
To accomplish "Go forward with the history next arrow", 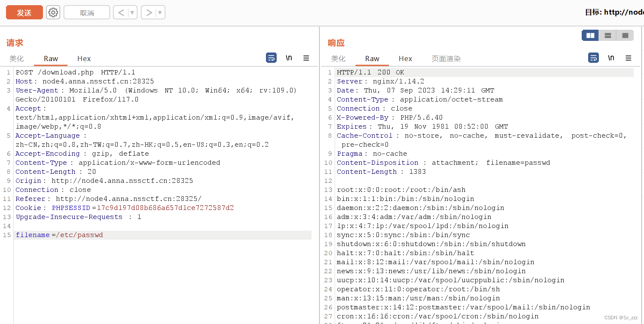I will [x=149, y=12].
